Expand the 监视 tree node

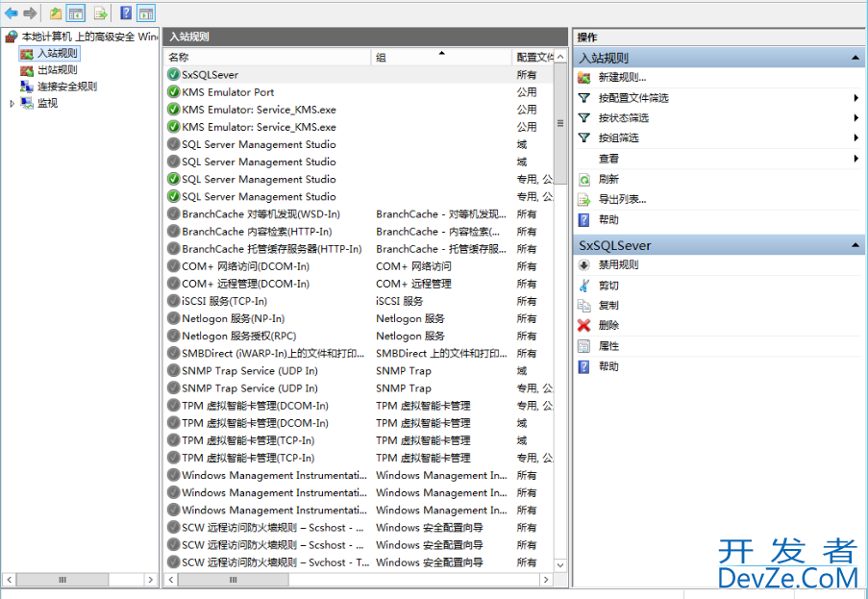point(12,103)
